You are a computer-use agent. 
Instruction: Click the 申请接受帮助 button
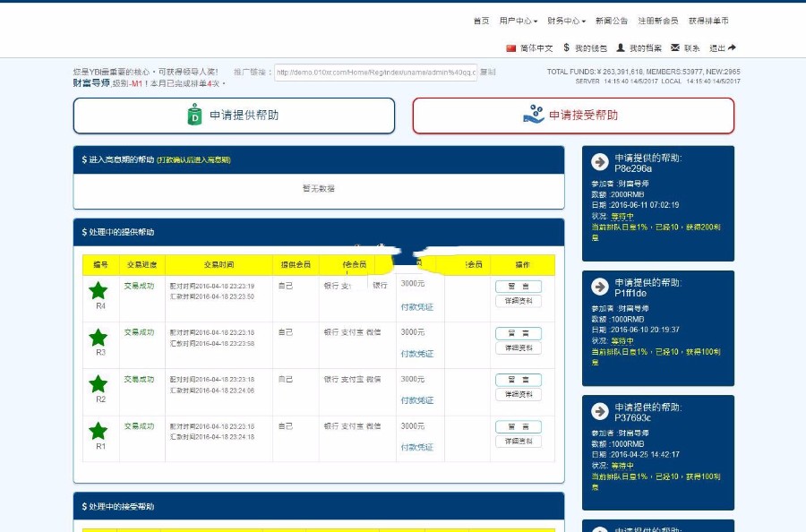(x=573, y=116)
